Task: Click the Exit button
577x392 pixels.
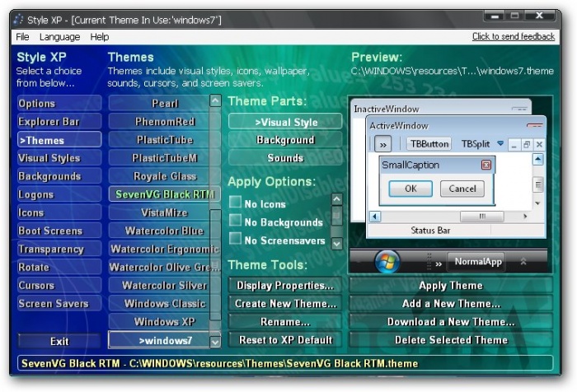Action: pos(59,341)
